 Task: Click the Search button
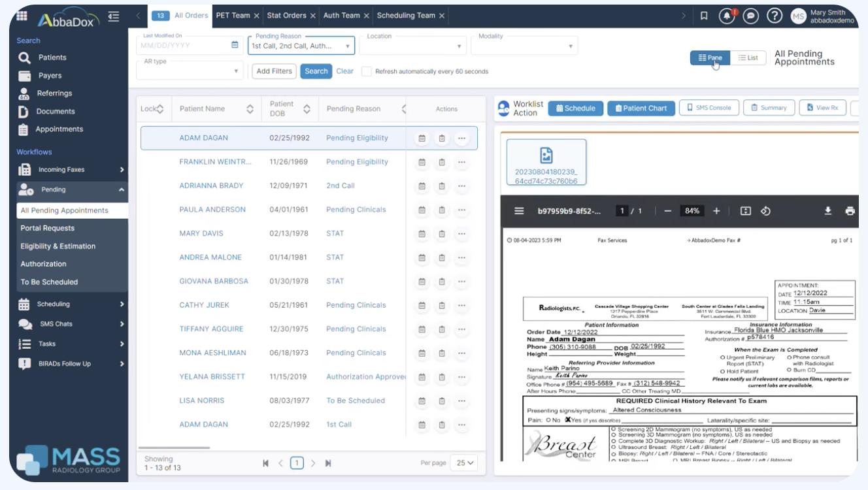316,71
